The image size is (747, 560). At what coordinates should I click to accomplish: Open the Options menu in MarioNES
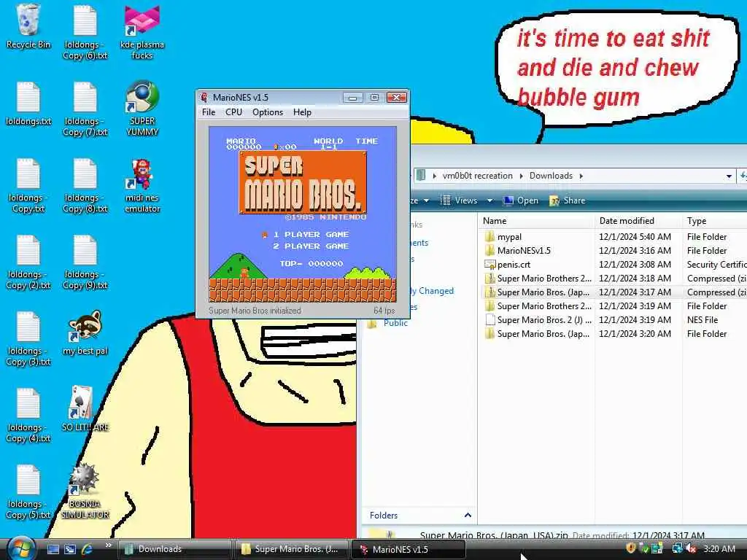(x=268, y=112)
